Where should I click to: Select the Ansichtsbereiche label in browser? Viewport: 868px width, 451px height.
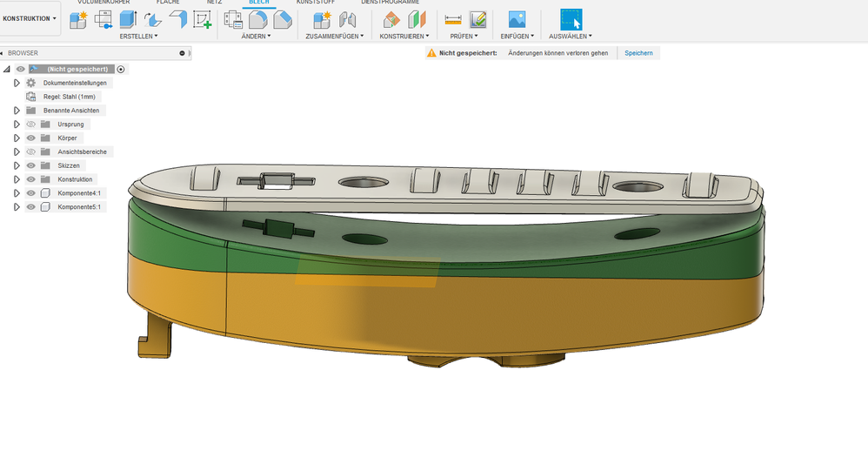pos(82,151)
